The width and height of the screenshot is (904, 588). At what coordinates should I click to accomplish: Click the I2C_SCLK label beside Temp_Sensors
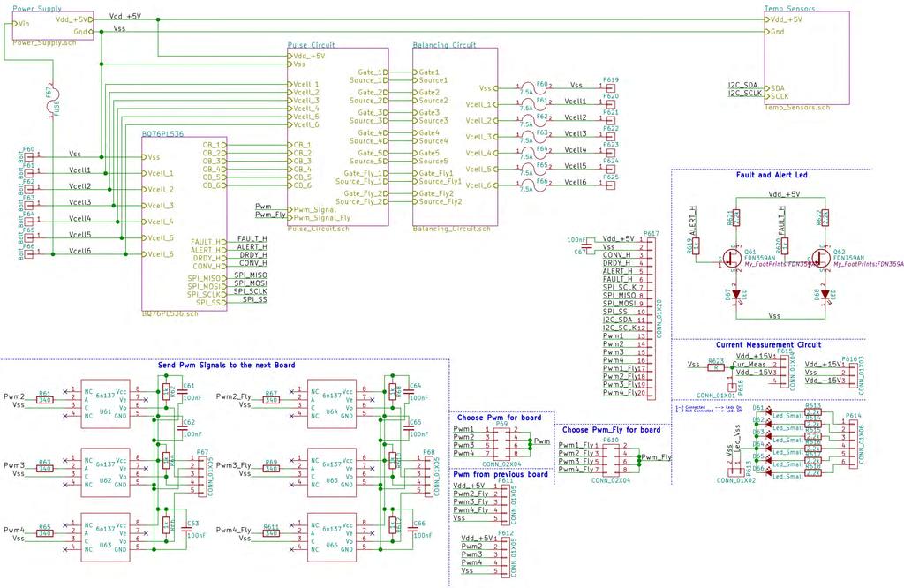point(744,93)
